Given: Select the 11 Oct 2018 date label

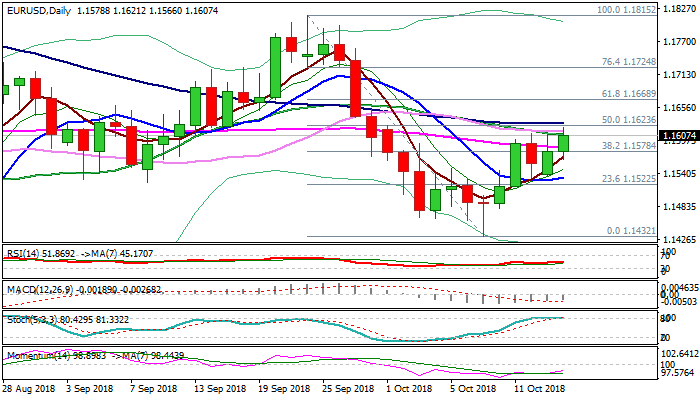Looking at the screenshot, I should [x=537, y=387].
